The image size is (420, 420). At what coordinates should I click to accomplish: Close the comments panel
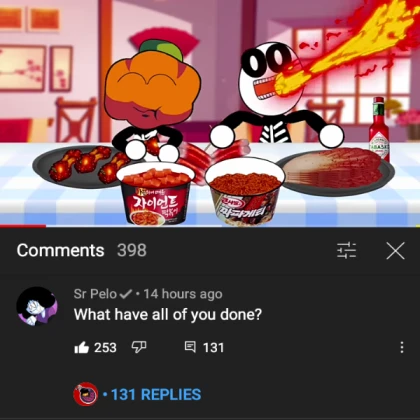(x=395, y=251)
